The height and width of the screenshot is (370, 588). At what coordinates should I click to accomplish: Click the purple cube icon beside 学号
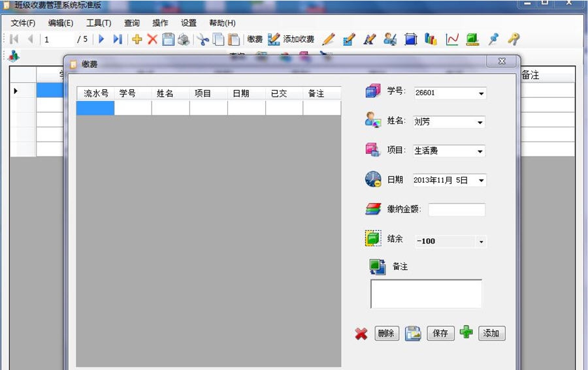(x=373, y=91)
